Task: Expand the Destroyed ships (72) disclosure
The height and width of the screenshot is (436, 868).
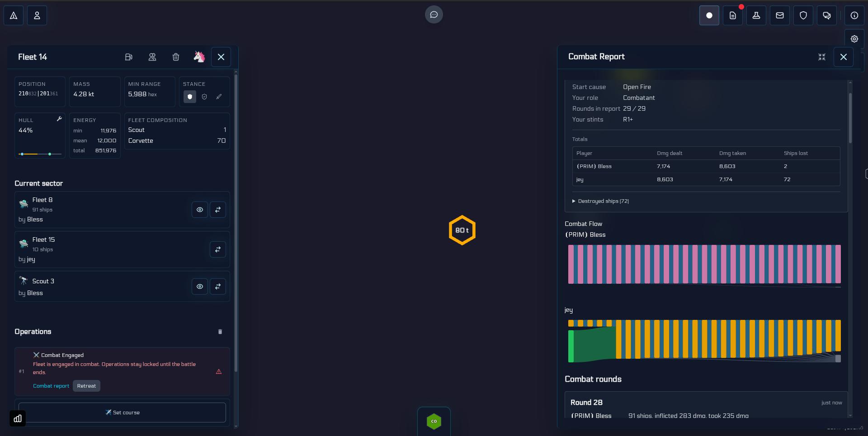Action: (x=600, y=201)
